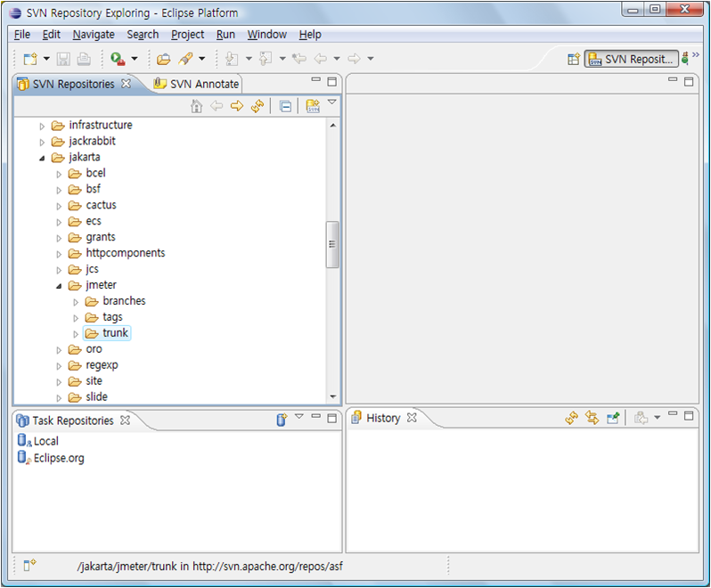Click the Pin icon in History view

pos(613,418)
